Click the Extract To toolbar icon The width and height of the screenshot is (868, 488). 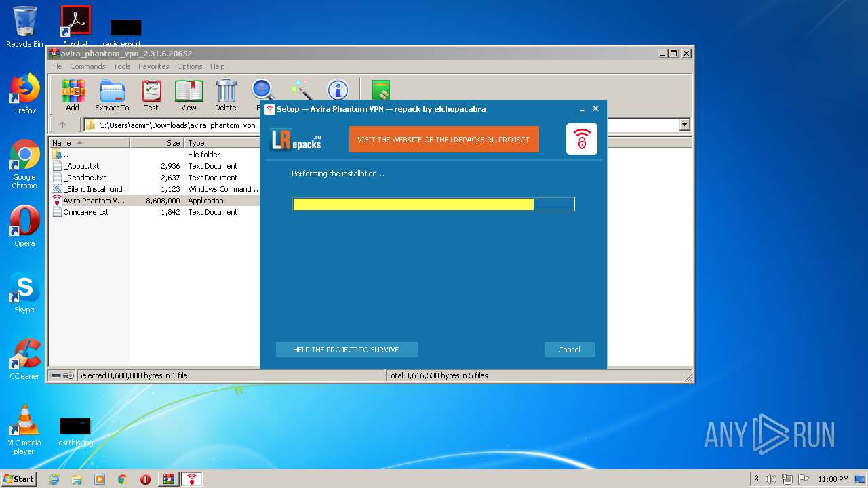(x=112, y=96)
